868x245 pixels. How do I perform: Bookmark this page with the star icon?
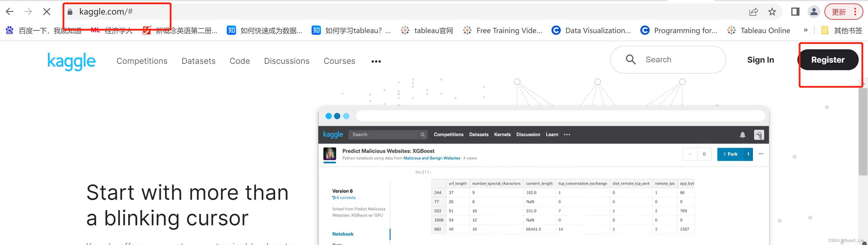click(772, 12)
